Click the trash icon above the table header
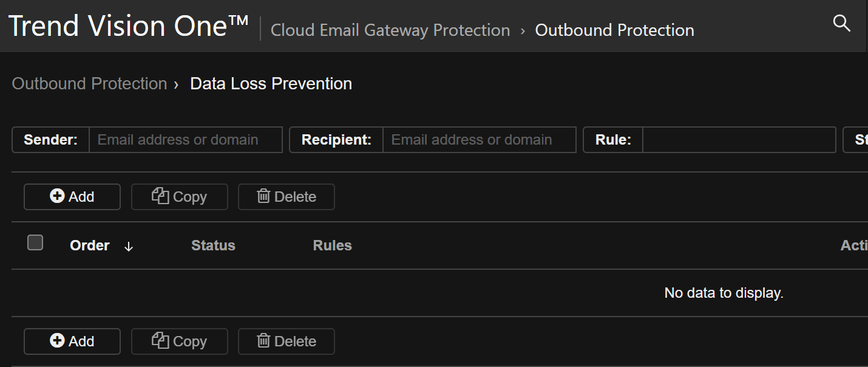This screenshot has height=367, width=868. 263,196
